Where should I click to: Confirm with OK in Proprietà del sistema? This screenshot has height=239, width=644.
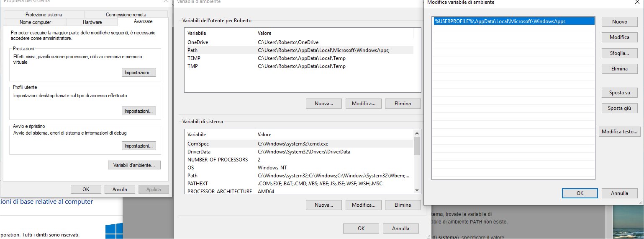(x=86, y=190)
